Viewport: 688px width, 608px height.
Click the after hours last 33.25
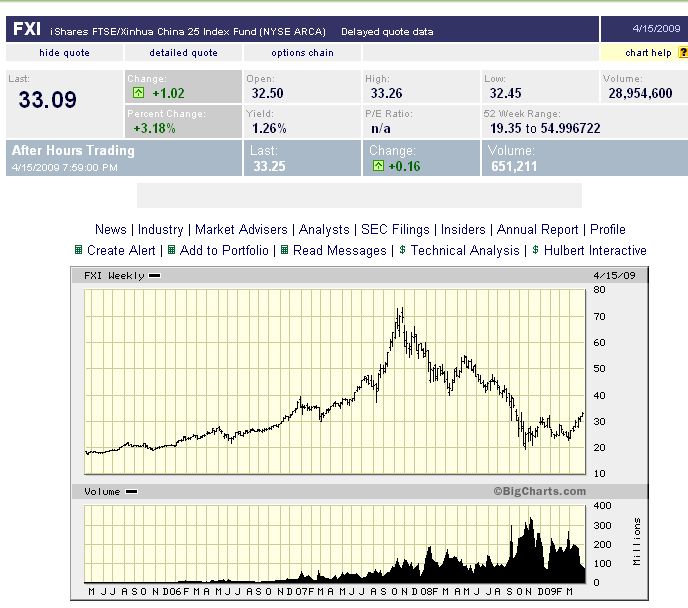(269, 166)
